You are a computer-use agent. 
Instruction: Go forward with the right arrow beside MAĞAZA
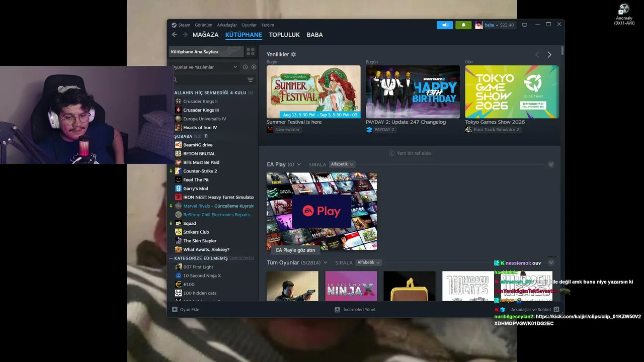(185, 35)
